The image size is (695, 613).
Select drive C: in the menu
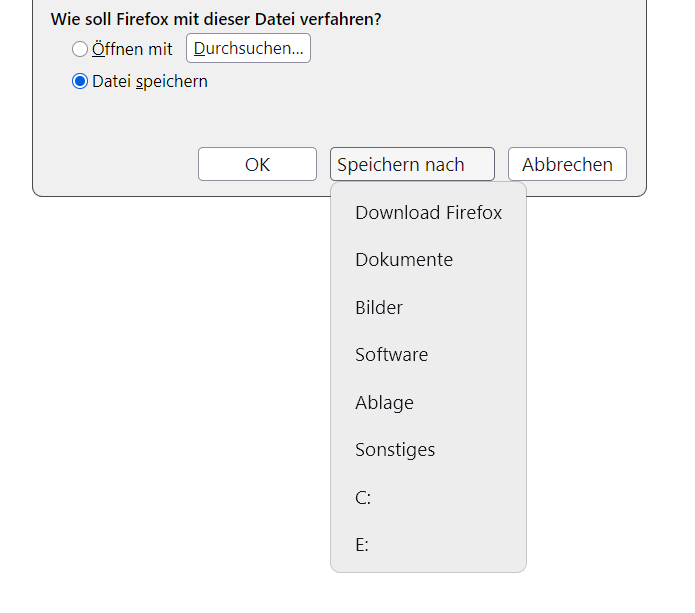coord(363,498)
